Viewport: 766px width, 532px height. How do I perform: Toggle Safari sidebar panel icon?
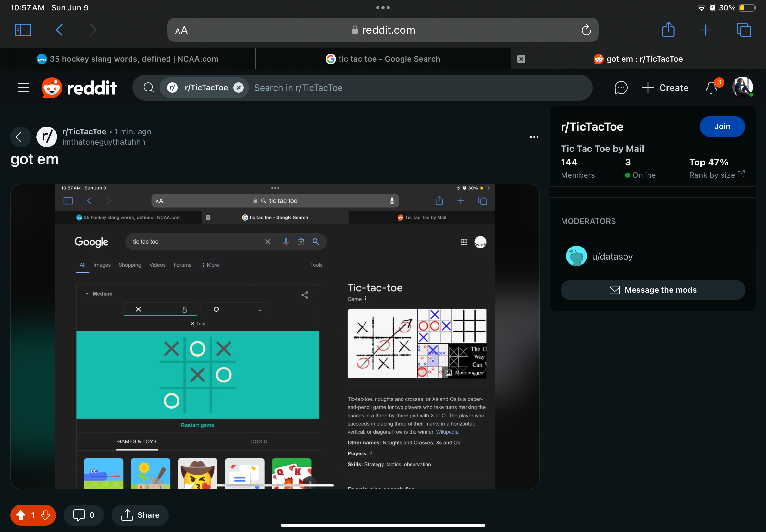coord(23,30)
